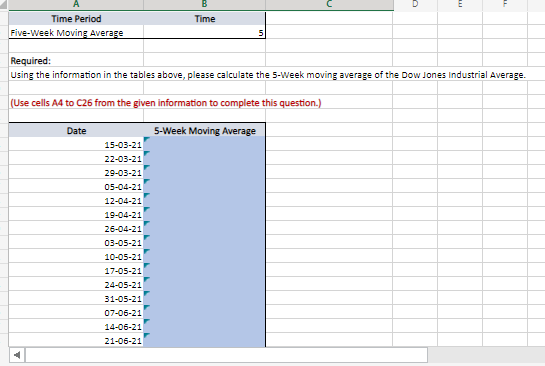Viewport: 545px width, 366px height.
Task: Click moving average answer cell for 24-05-21
Action: 204,284
